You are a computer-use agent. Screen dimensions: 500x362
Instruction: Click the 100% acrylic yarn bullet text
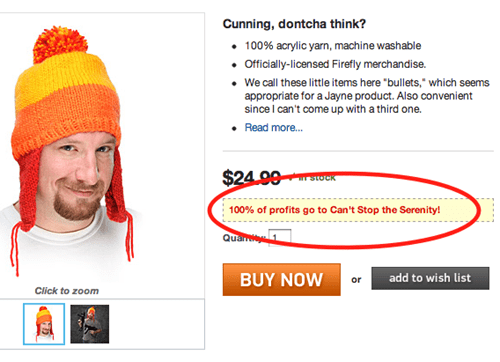[x=333, y=45]
